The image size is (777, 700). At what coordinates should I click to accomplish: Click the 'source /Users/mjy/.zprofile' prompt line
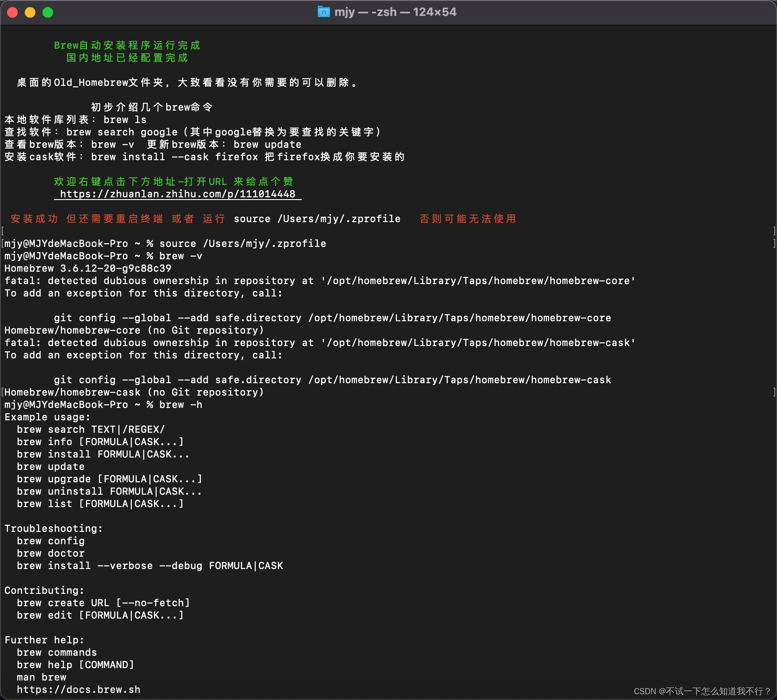165,244
